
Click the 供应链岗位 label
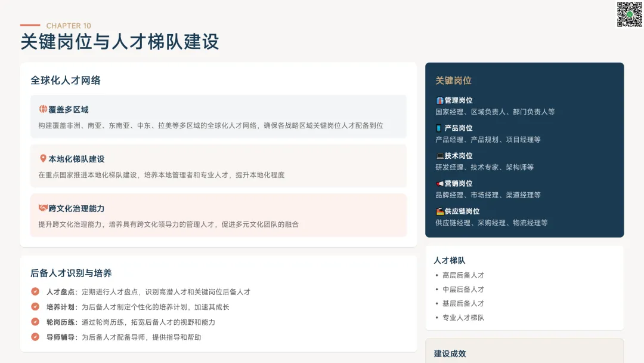(x=462, y=211)
